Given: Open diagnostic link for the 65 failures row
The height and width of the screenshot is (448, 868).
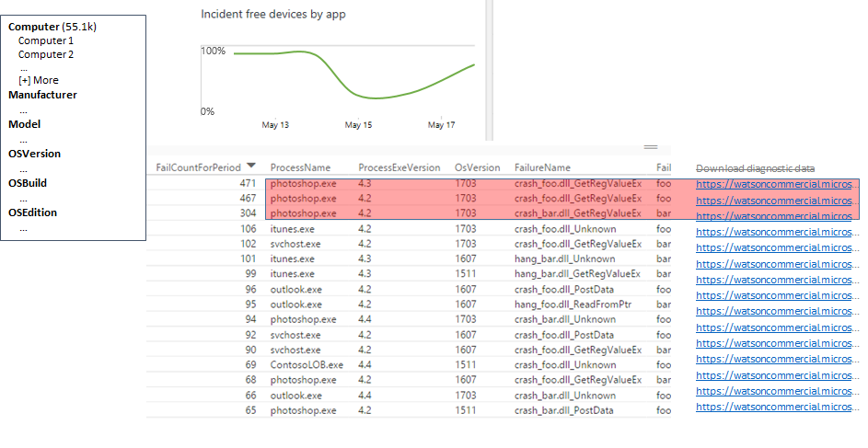Looking at the screenshot, I should [x=773, y=407].
